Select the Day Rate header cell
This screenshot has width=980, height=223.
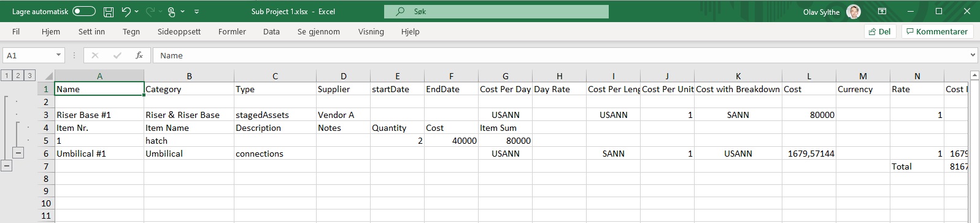(x=559, y=89)
